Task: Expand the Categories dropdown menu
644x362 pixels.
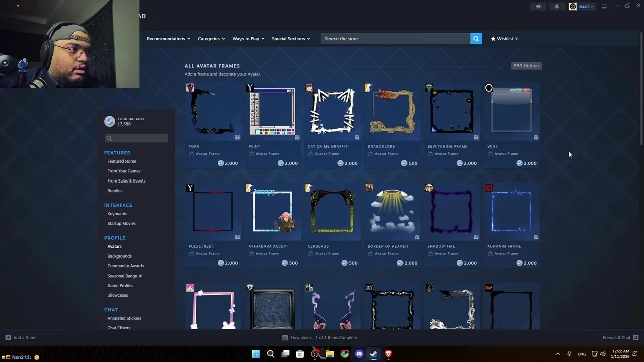Action: [211, 39]
